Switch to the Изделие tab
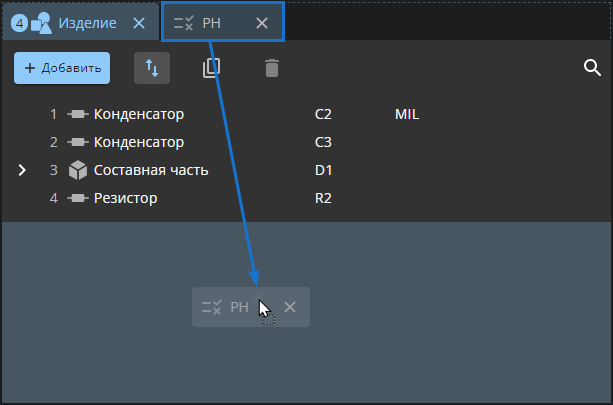Viewport: 613px width, 405px height. coord(81,22)
